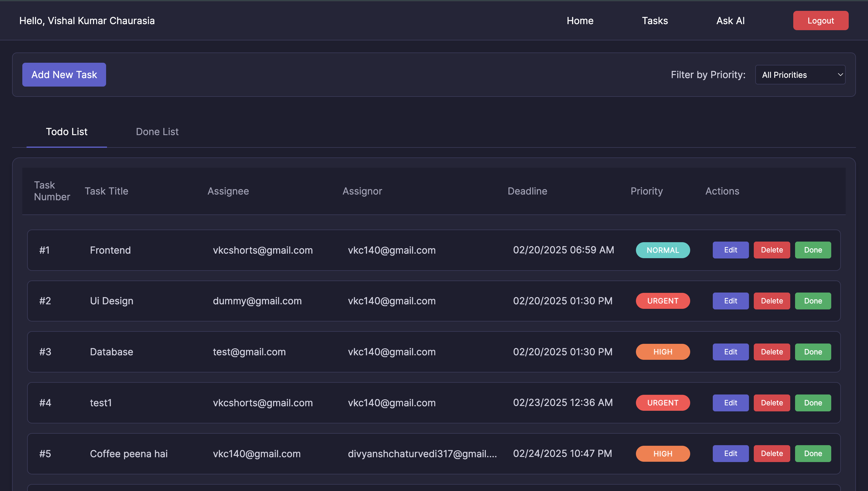This screenshot has width=868, height=491.
Task: Delete the Frontend task
Action: pos(771,250)
